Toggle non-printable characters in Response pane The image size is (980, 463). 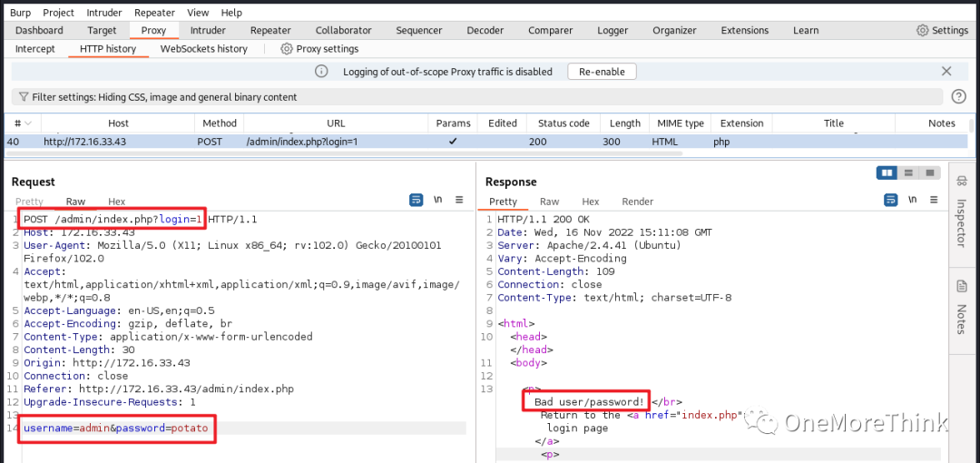pos(913,201)
